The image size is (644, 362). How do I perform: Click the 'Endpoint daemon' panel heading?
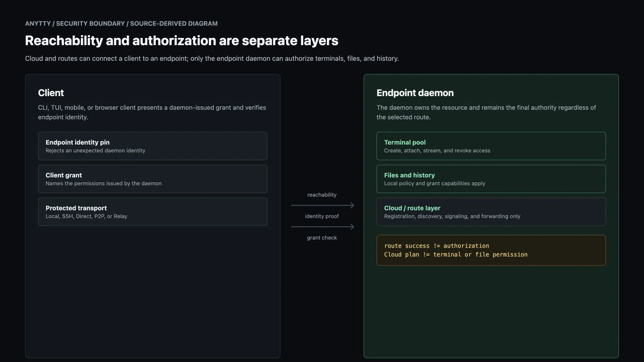tap(415, 93)
